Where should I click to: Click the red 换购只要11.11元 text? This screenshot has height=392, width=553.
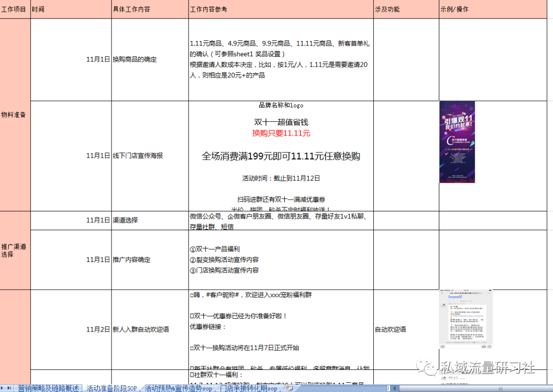click(281, 133)
